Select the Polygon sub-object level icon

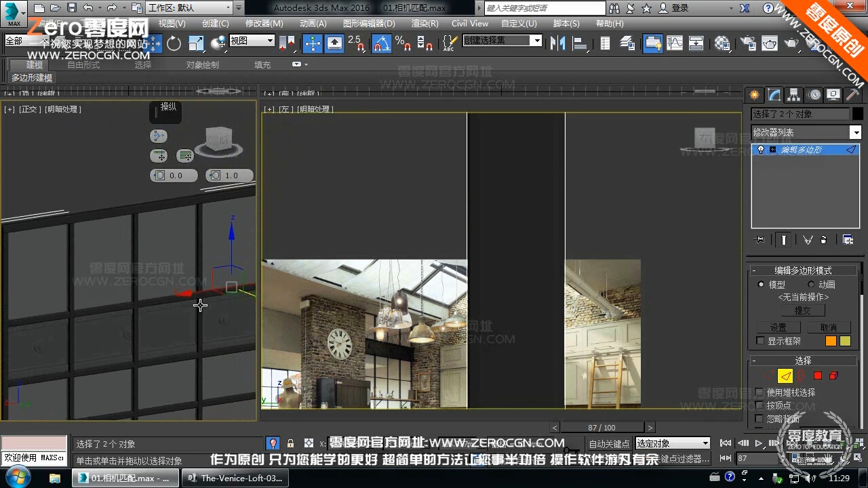point(818,376)
